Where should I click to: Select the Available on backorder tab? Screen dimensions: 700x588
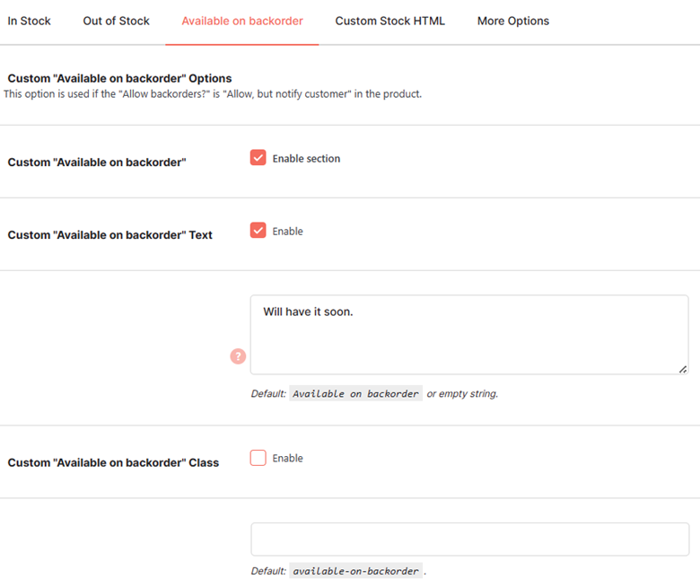point(242,21)
